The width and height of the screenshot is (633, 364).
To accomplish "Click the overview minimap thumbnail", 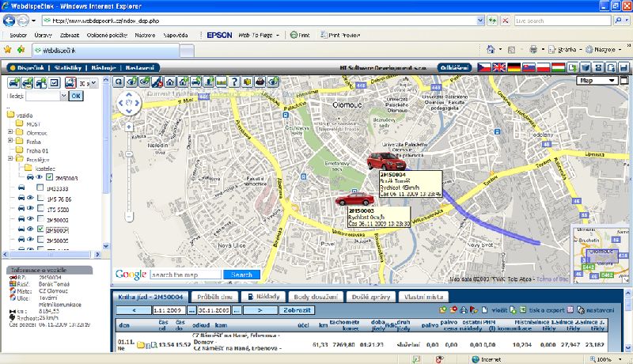I will pyautogui.click(x=601, y=254).
